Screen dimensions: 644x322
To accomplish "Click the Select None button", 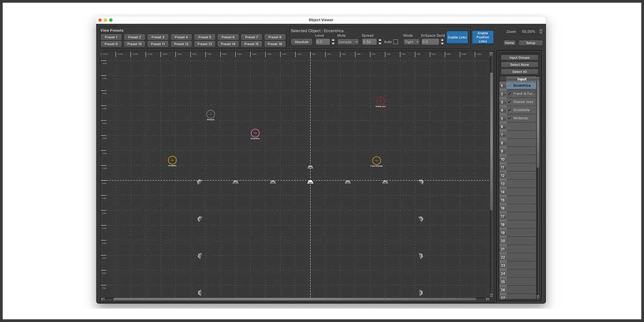I will tap(519, 64).
